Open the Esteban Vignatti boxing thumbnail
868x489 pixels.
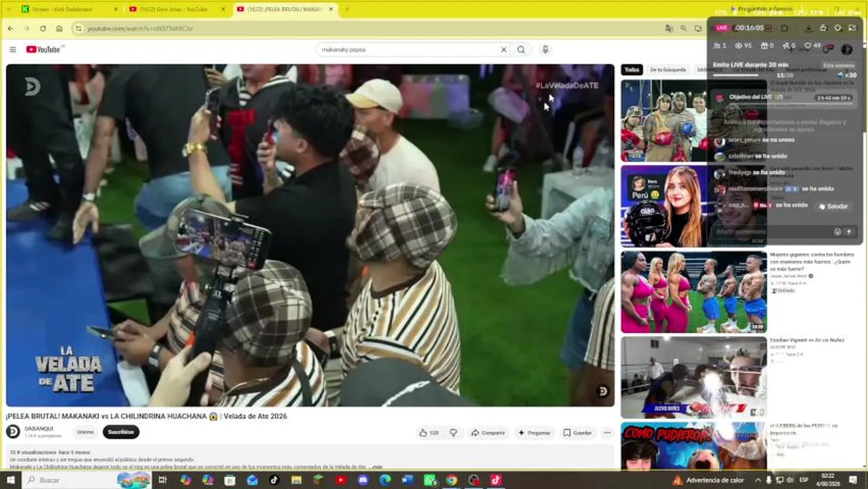pos(693,377)
